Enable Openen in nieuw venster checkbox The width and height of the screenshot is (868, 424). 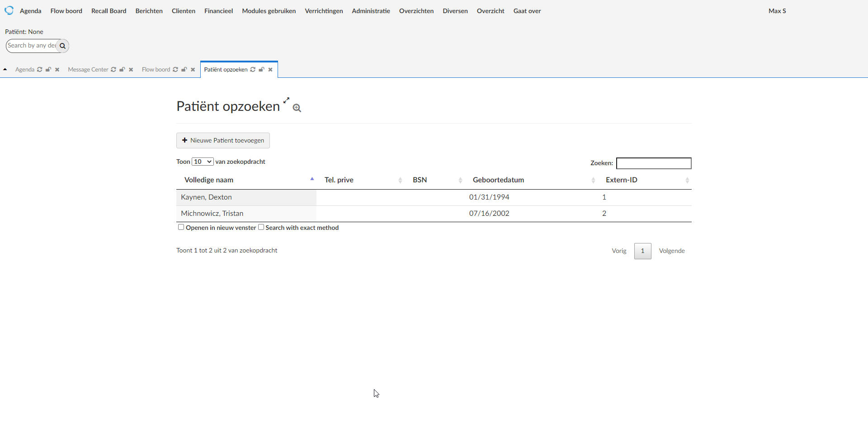click(181, 227)
